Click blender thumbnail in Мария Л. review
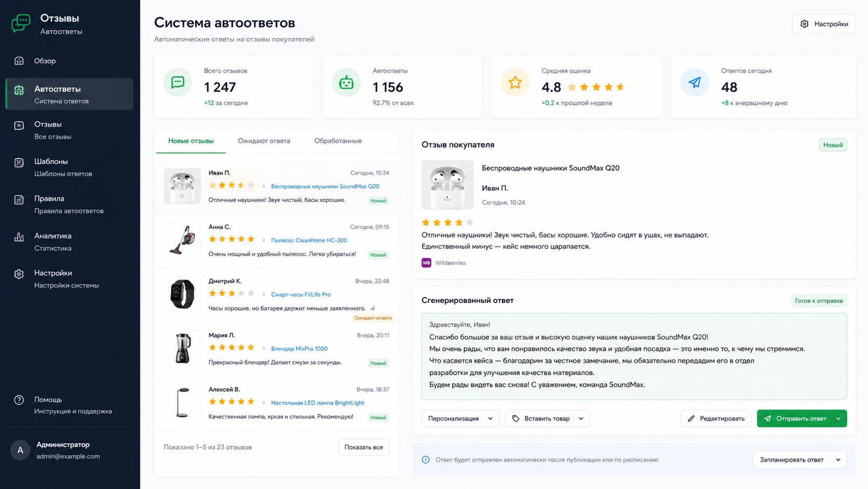868x489 pixels. point(182,349)
